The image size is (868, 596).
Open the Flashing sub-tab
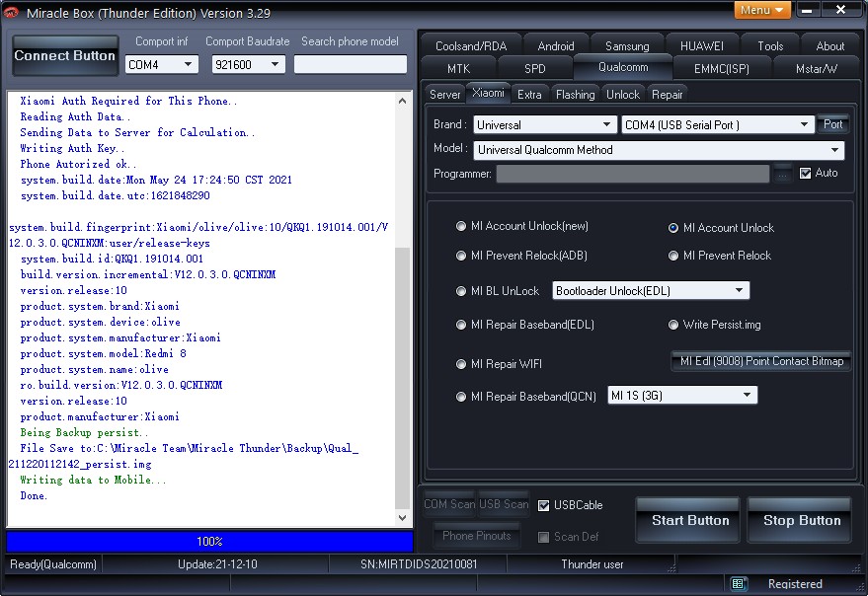pyautogui.click(x=575, y=95)
